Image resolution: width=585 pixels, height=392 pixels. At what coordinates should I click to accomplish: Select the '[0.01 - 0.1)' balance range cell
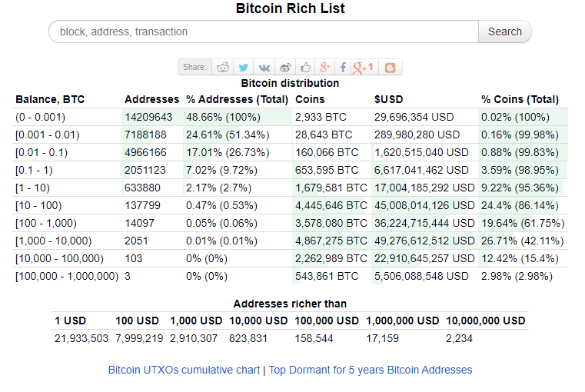point(42,152)
